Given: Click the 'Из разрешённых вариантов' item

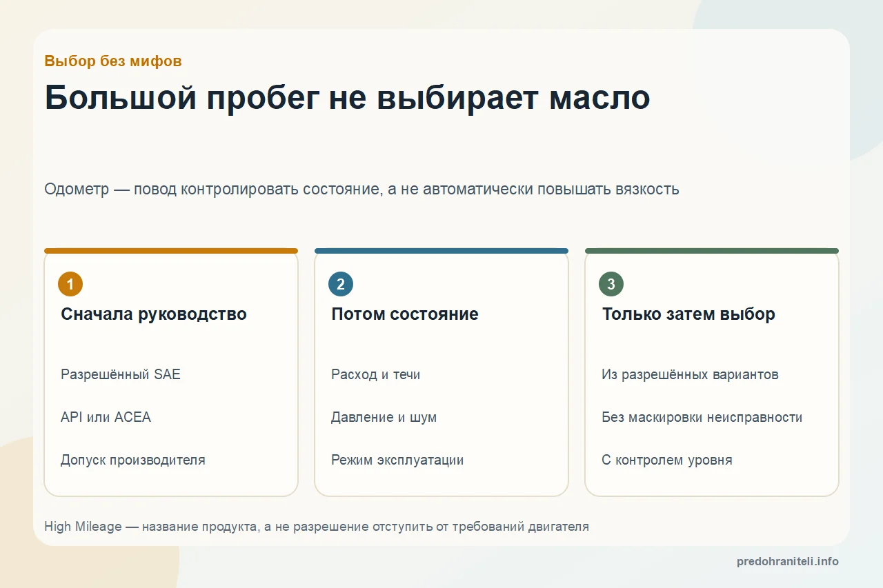Looking at the screenshot, I should [x=690, y=375].
